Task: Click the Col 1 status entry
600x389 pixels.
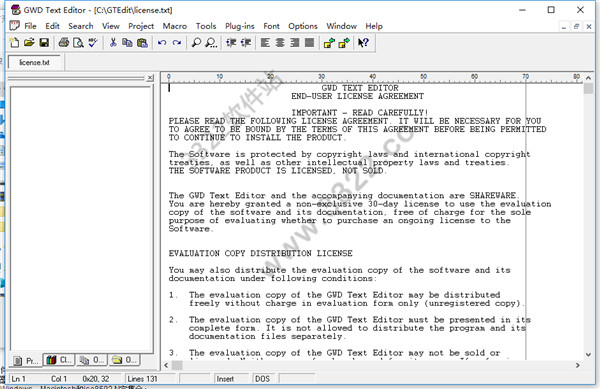Action: (59, 379)
